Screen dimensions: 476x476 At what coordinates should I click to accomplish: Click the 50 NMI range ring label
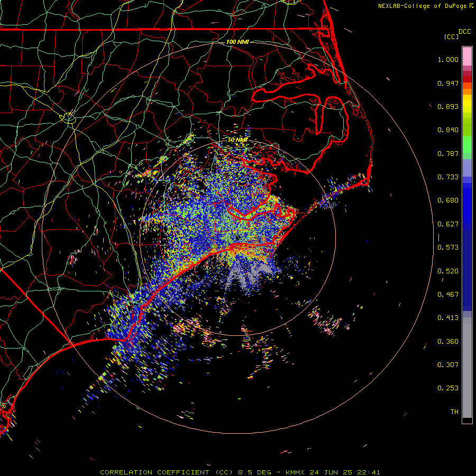tap(237, 140)
